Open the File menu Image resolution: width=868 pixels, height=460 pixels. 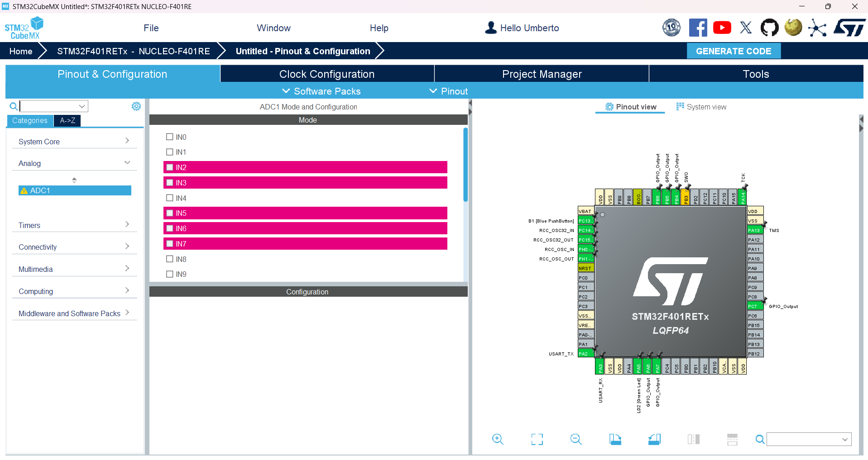pyautogui.click(x=151, y=28)
